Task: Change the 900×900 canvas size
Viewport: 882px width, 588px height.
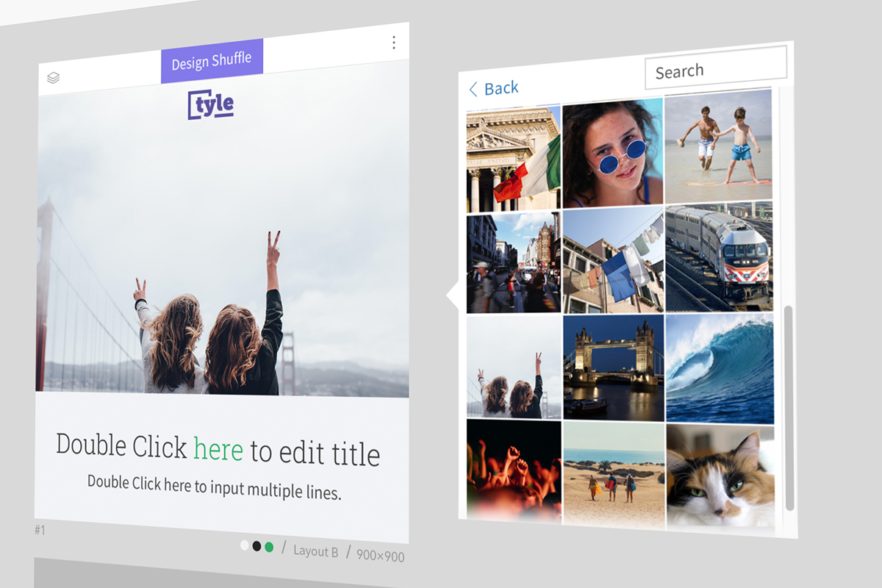Action: click(380, 556)
